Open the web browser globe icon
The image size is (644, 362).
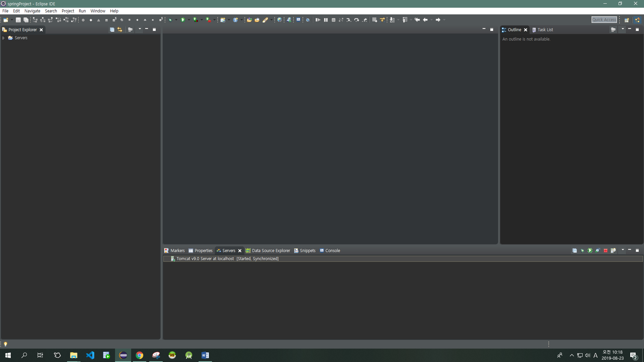pos(279,20)
